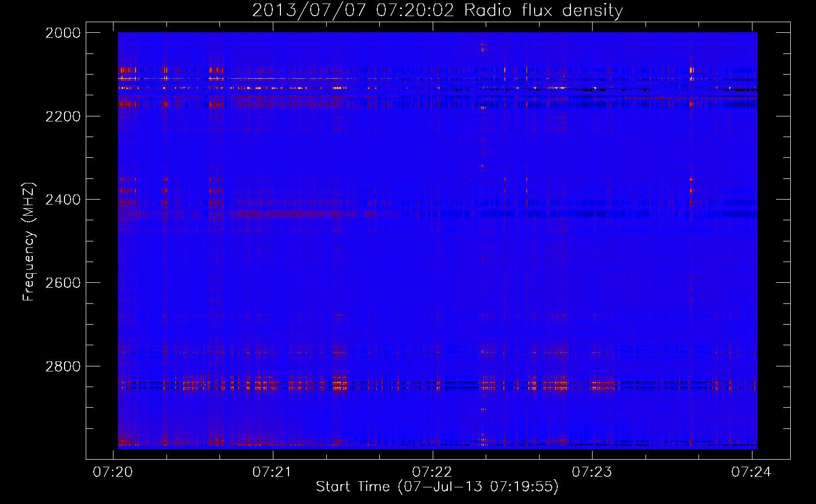Select the 07:20 time tick label
This screenshot has width=816, height=504.
(x=113, y=472)
